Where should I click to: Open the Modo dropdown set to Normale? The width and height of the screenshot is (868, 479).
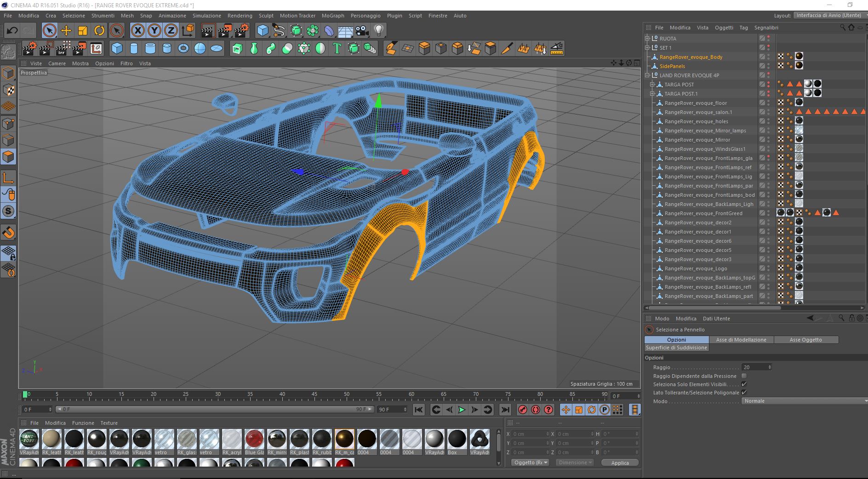coord(805,401)
